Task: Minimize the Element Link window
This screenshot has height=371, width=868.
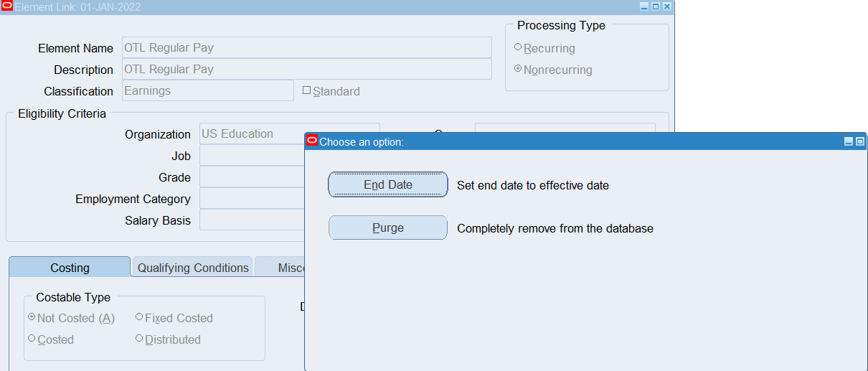Action: [x=643, y=6]
